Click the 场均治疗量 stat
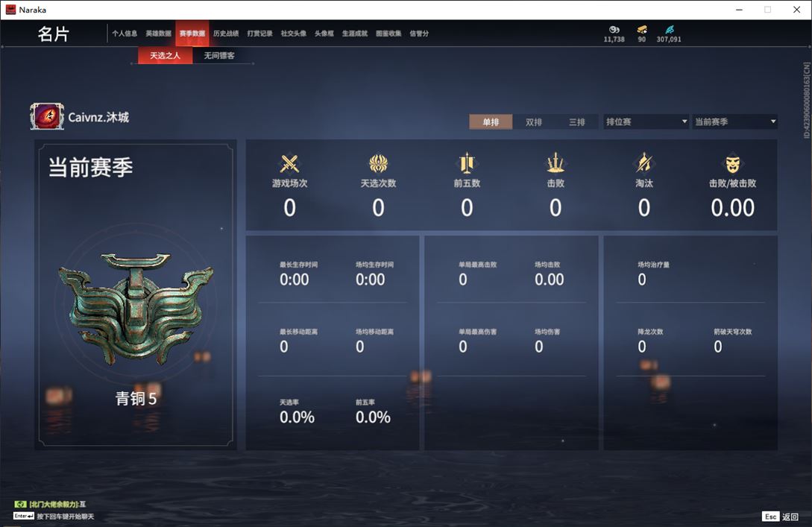The height and width of the screenshot is (527, 812). (x=653, y=274)
